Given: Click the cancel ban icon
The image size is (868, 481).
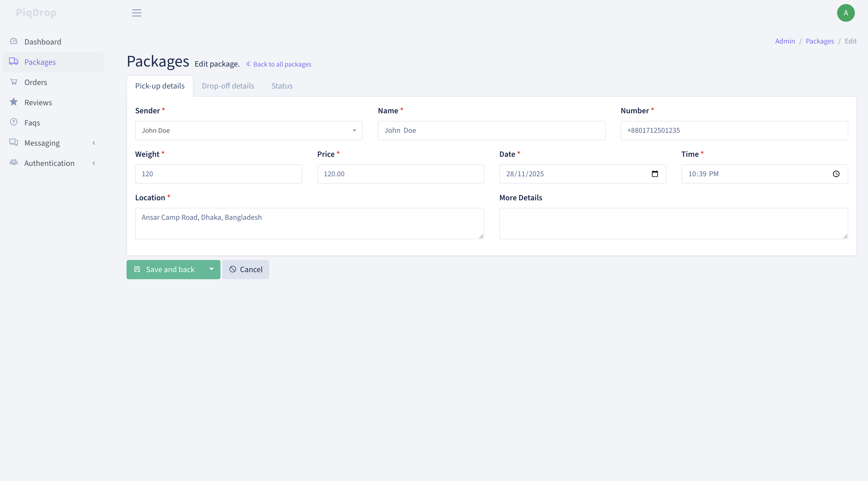Looking at the screenshot, I should point(233,269).
